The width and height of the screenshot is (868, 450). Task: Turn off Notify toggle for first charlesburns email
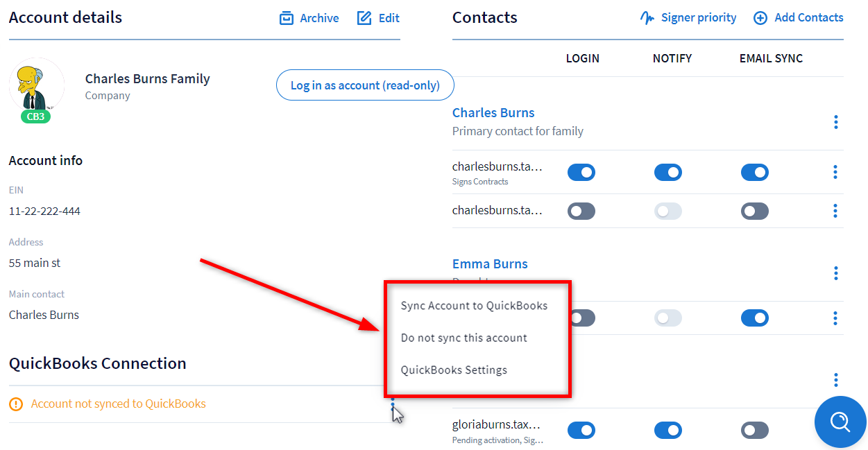(x=668, y=173)
